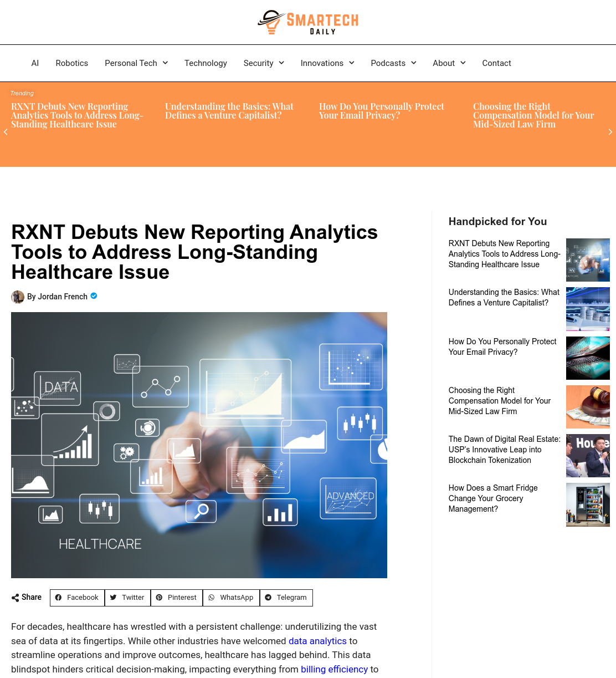Viewport: 616px width, 678px height.
Task: Open the Podcasts menu item
Action: tap(388, 63)
